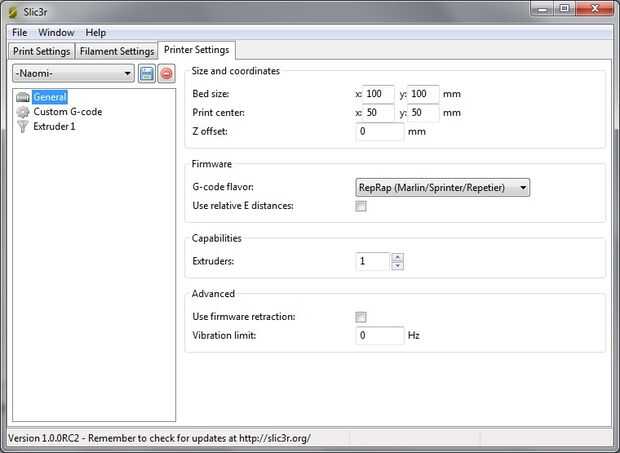Open Custom G-code settings page
620x453 pixels.
click(68, 112)
